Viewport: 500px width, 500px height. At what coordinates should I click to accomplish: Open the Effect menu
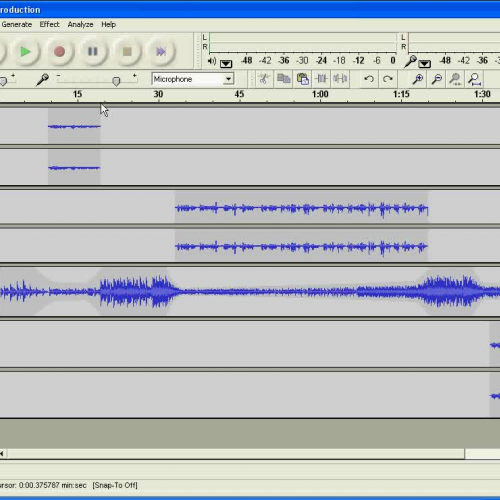[x=49, y=24]
